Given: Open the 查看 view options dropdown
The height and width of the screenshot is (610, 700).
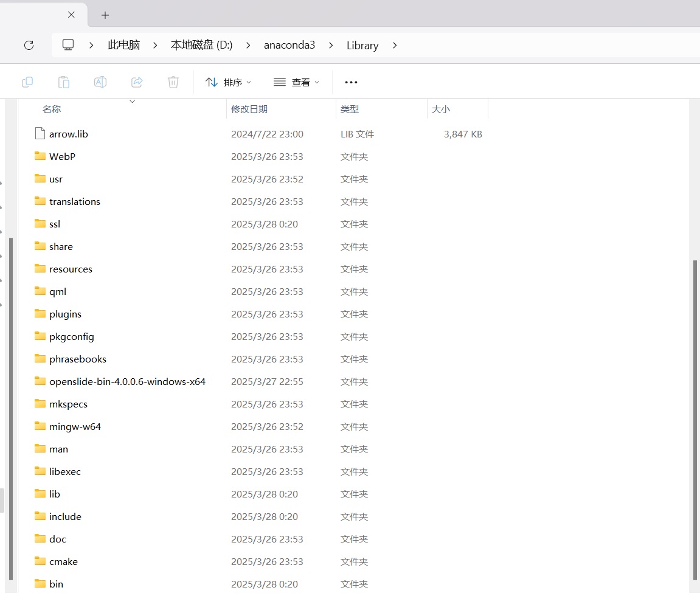Looking at the screenshot, I should [296, 82].
